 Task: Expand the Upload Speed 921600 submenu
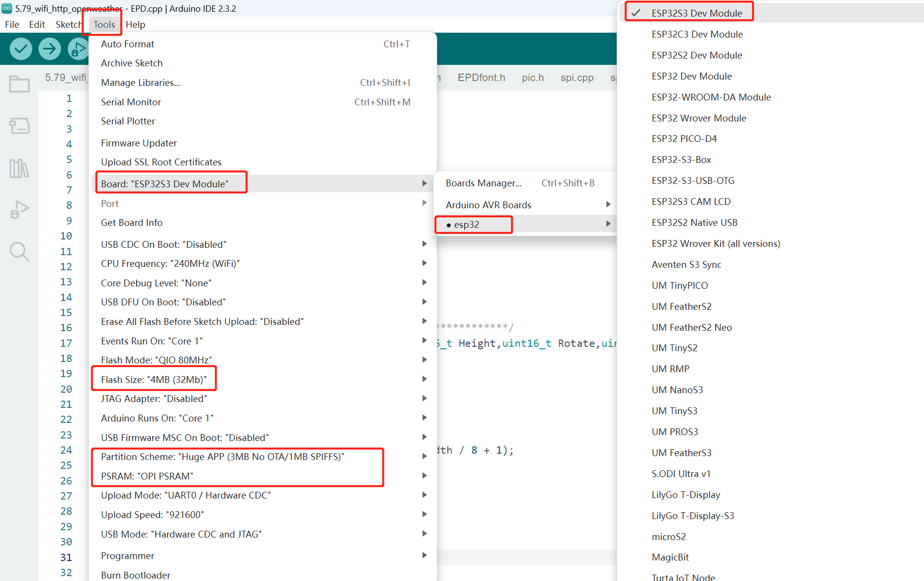(262, 515)
